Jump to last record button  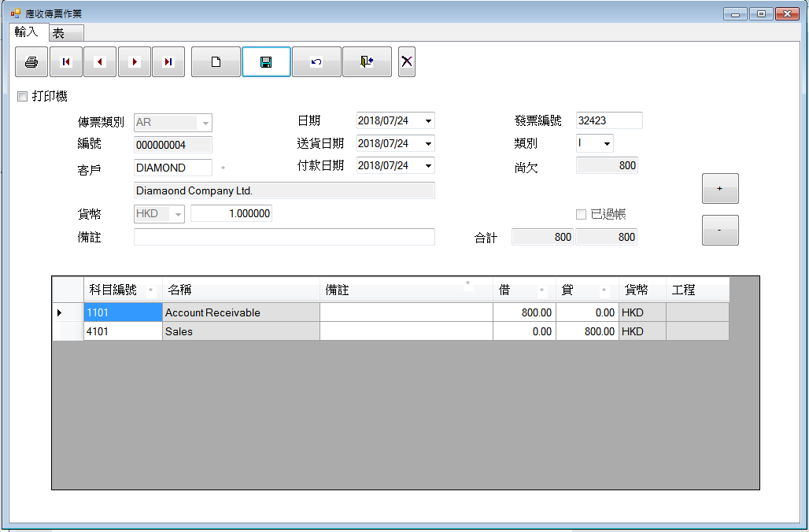click(x=168, y=62)
